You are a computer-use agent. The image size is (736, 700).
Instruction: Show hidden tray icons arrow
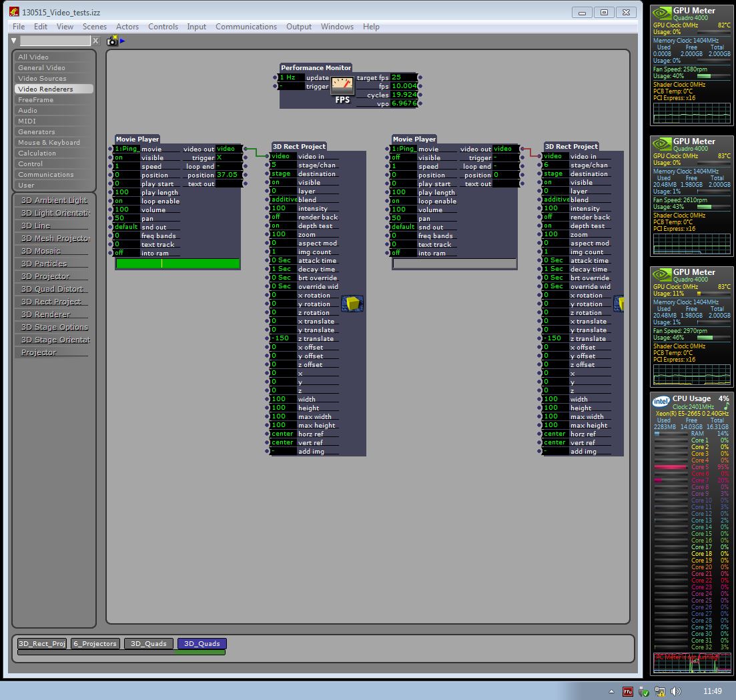611,691
